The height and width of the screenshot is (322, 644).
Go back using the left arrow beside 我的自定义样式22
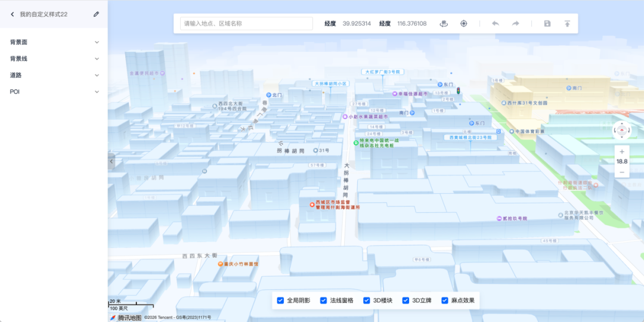coord(13,14)
